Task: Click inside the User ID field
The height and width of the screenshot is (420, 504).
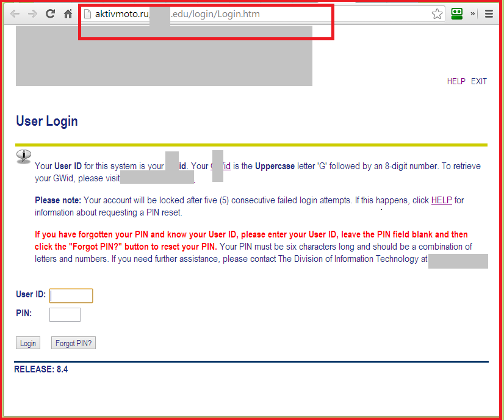Action: click(x=71, y=295)
